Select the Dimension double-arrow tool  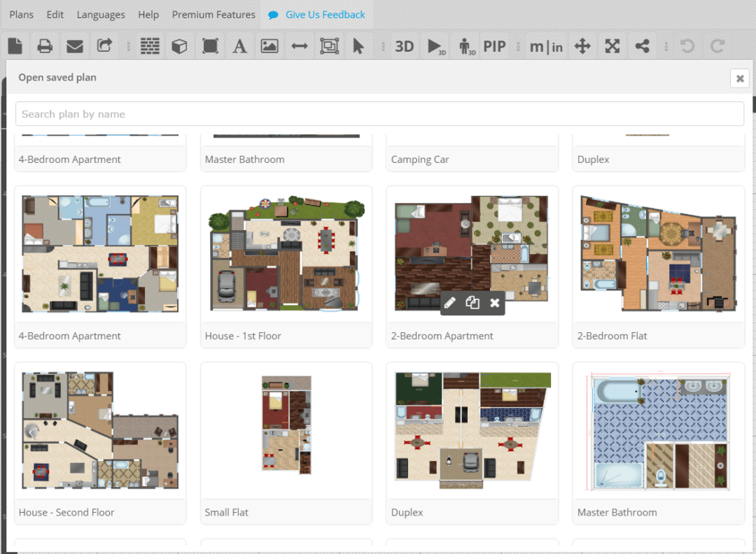(x=300, y=46)
